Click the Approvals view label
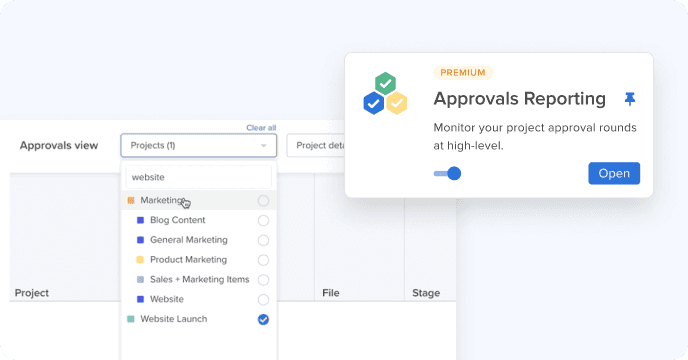 (x=59, y=145)
